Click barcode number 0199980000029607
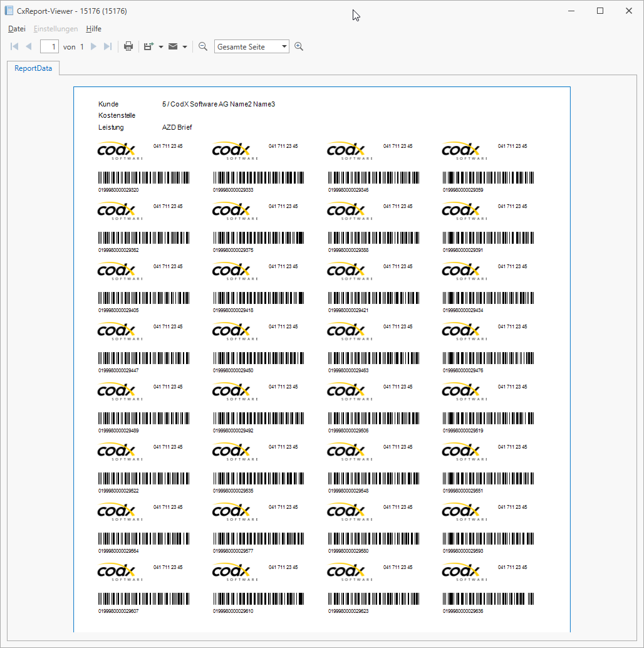 [x=118, y=611]
